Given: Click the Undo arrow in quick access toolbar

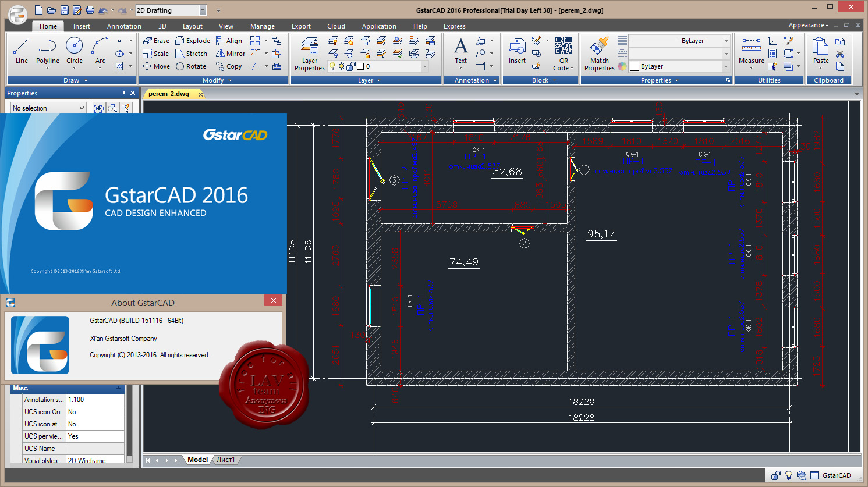Looking at the screenshot, I should (103, 10).
